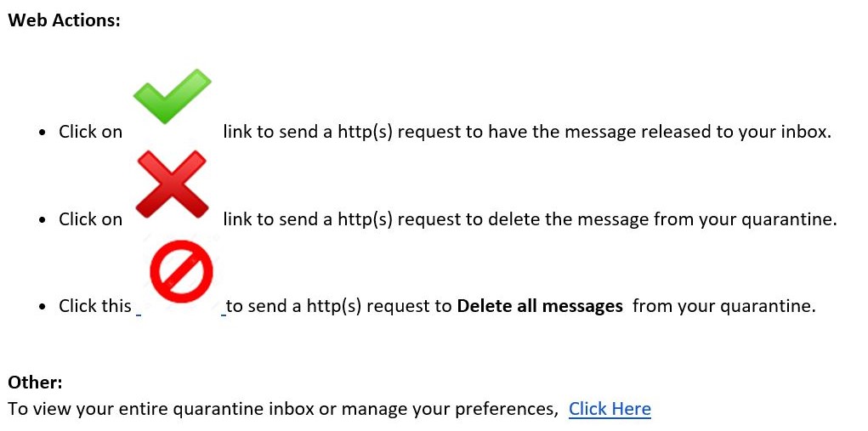Click the Web Actions heading

coord(64,20)
